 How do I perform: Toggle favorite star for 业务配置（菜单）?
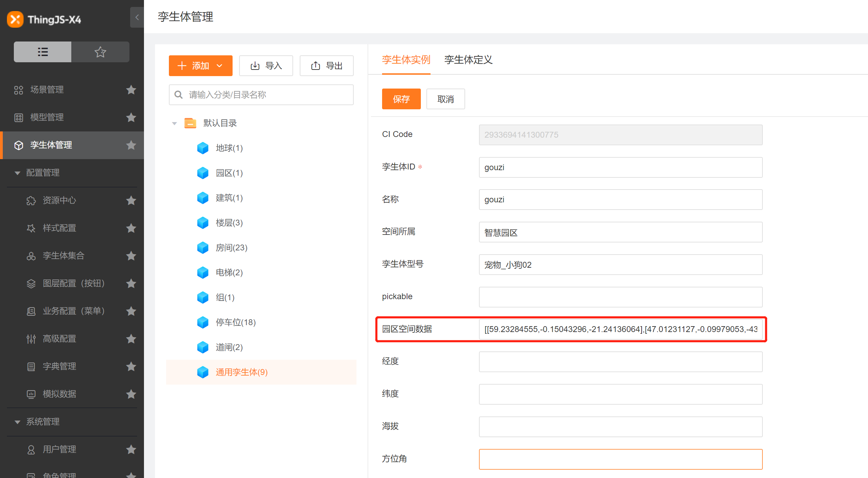[131, 311]
